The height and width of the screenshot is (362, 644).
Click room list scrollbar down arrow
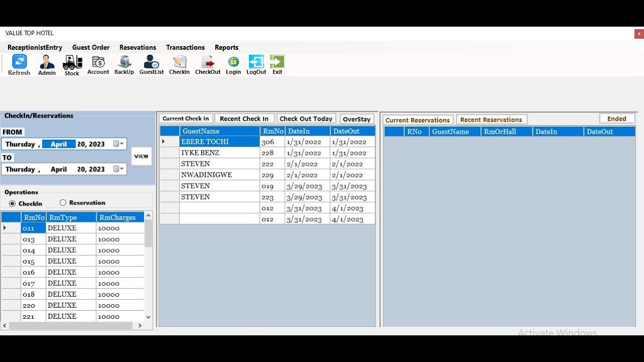tap(148, 317)
